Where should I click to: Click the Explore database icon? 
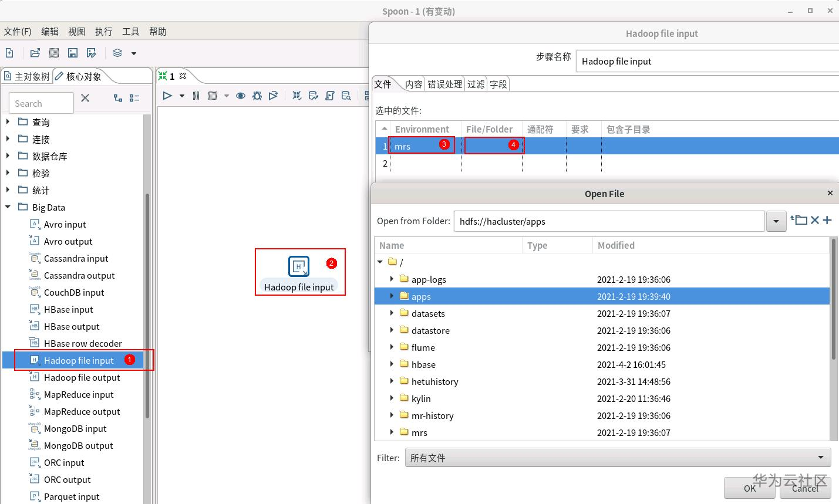[346, 96]
